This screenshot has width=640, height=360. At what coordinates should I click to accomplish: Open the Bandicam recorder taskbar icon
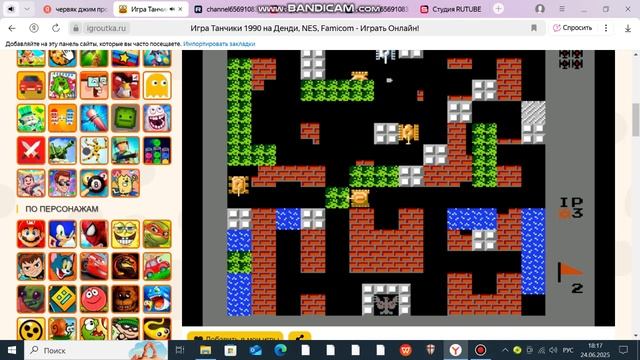click(x=480, y=350)
